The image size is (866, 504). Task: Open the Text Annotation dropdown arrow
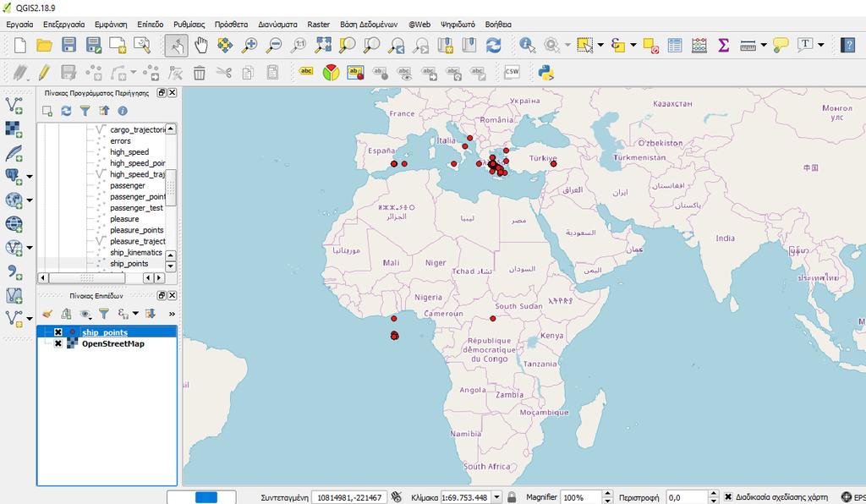point(820,45)
